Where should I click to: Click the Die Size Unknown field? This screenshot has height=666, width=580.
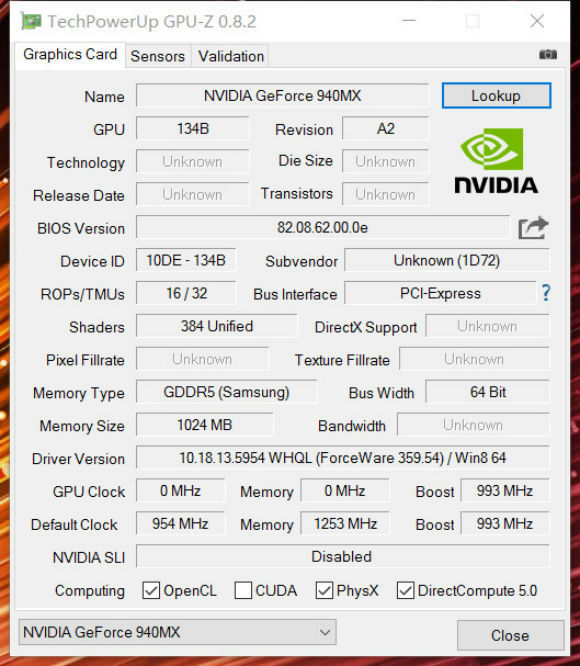(386, 162)
